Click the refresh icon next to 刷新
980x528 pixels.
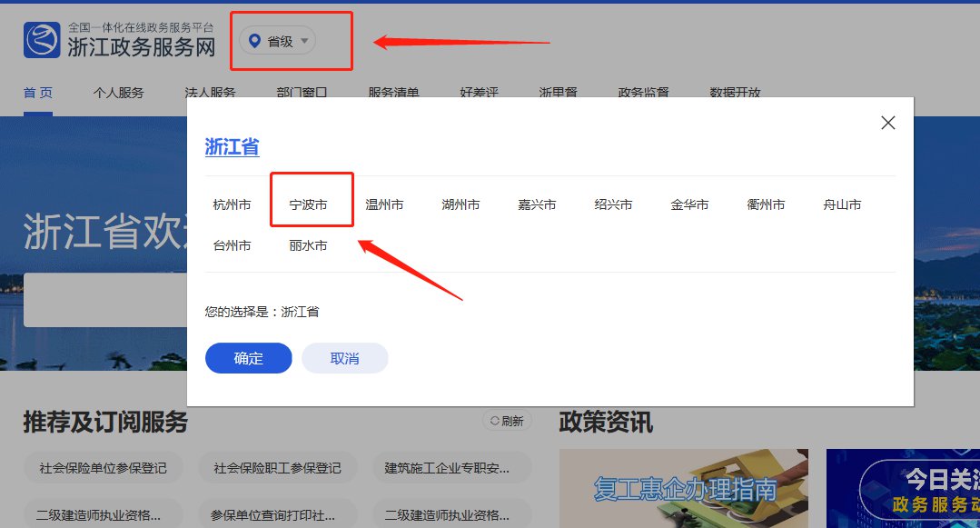(x=495, y=421)
